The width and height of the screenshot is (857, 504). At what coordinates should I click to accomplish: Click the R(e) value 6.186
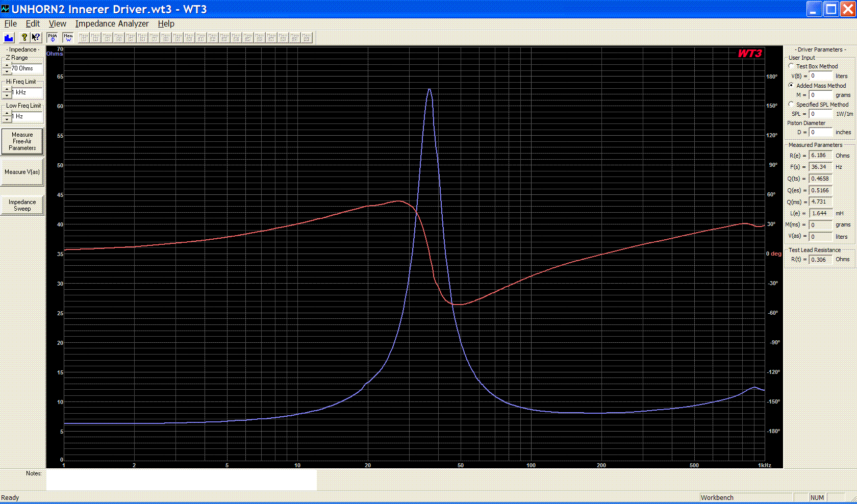(821, 156)
